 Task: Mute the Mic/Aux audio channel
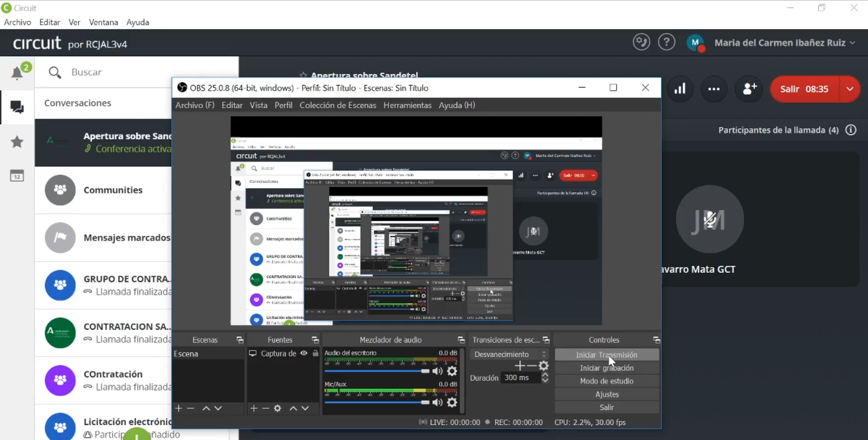[x=437, y=402]
